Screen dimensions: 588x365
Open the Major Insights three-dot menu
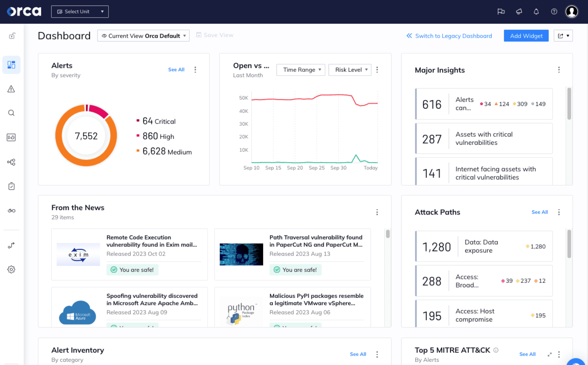tap(559, 70)
